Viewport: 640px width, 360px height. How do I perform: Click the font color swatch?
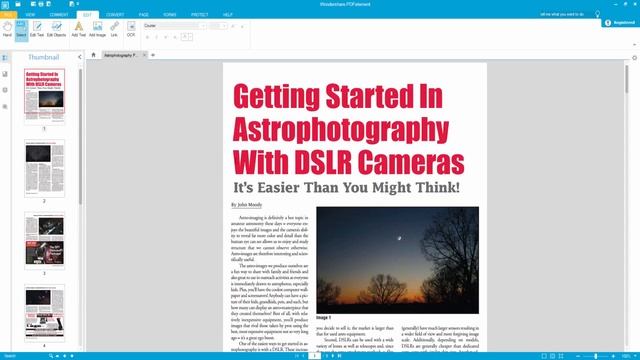tap(184, 37)
